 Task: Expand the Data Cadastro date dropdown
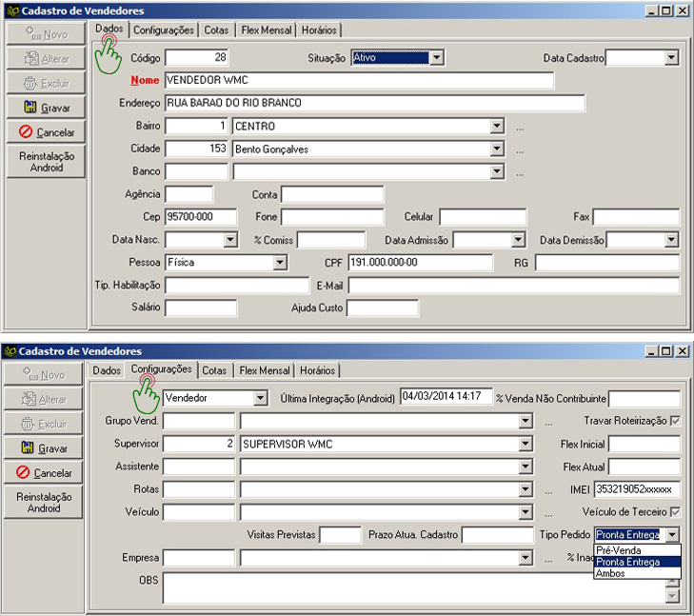[671, 58]
